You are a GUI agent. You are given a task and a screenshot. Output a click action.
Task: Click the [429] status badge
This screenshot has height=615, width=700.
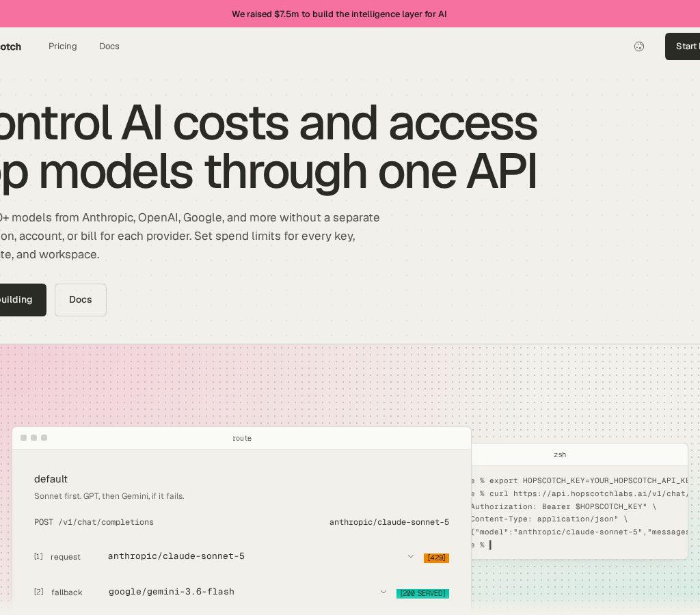436,558
